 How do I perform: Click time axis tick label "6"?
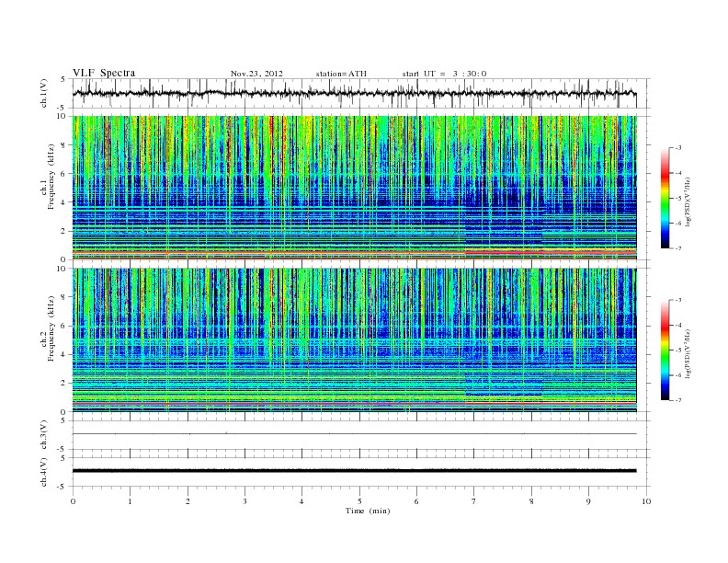point(416,501)
